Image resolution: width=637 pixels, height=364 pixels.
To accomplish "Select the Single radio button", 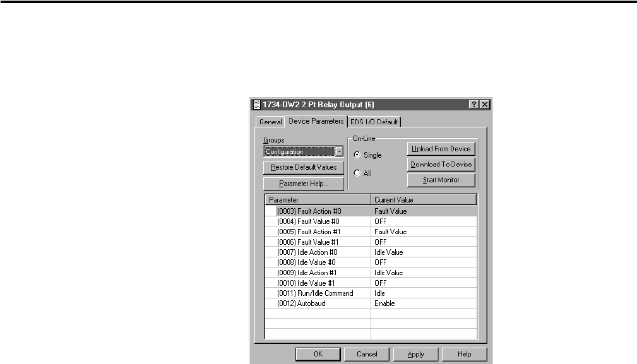I will (357, 155).
